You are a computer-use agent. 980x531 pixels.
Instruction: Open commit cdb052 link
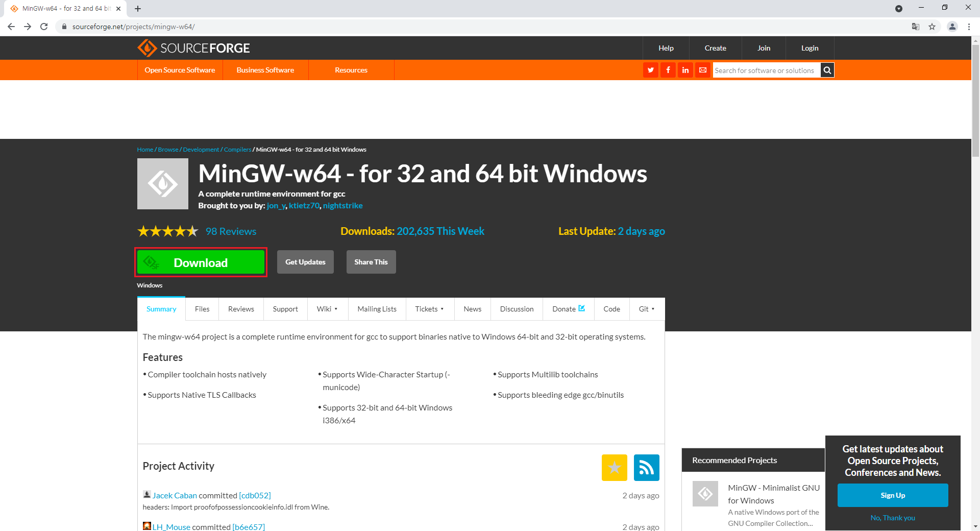click(255, 495)
